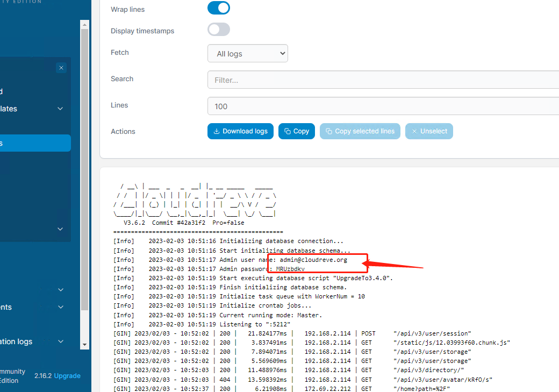
Task: Click the X icon on Unselect
Action: [x=414, y=131]
